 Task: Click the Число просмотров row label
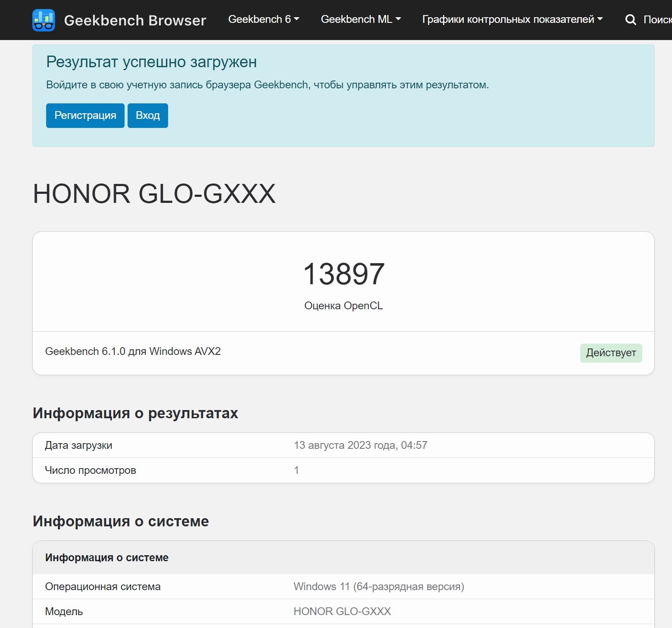tap(91, 470)
